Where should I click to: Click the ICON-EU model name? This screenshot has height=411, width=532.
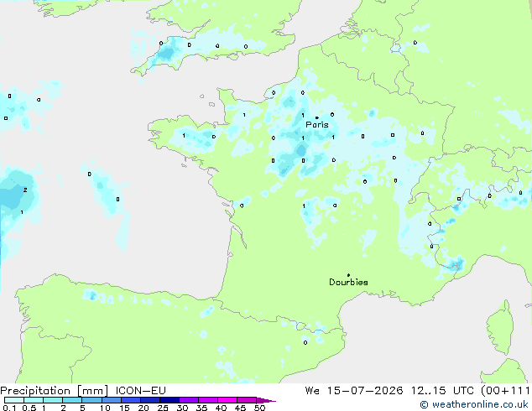click(x=140, y=391)
